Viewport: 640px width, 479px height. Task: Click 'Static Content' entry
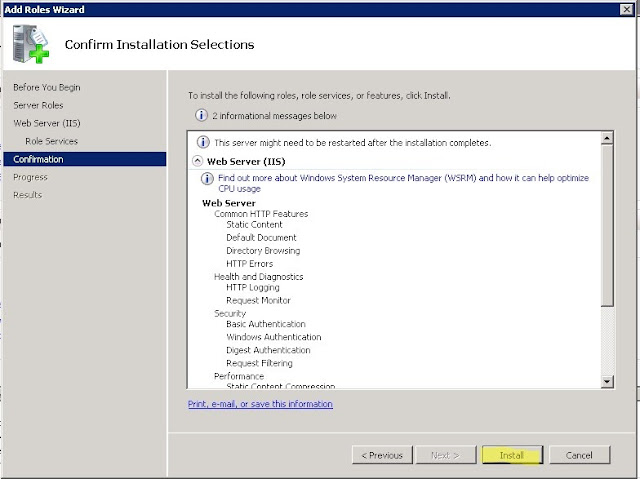(x=254, y=225)
